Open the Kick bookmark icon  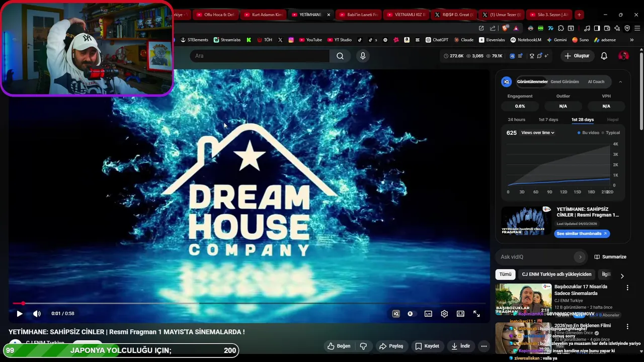tap(249, 40)
